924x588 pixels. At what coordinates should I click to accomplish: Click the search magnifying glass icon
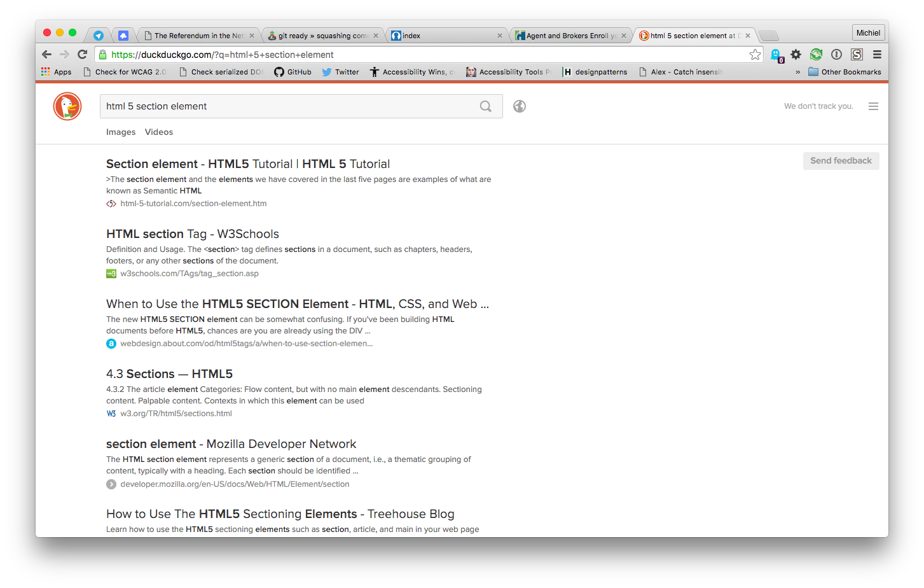[x=486, y=106]
